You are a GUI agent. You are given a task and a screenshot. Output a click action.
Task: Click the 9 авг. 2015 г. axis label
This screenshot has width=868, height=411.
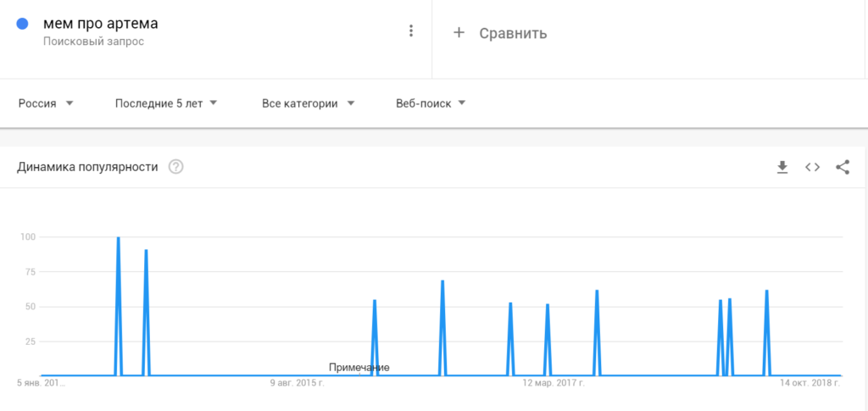pyautogui.click(x=298, y=383)
